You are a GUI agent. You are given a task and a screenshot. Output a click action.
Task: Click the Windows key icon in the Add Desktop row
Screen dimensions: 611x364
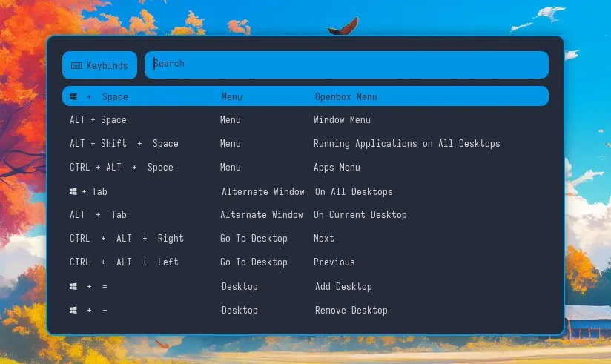(73, 286)
